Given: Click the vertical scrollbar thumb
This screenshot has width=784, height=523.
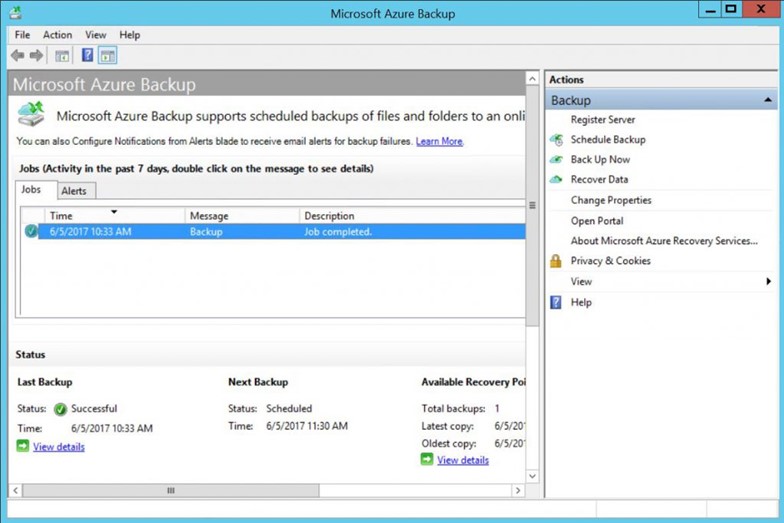Looking at the screenshot, I should pos(532,206).
